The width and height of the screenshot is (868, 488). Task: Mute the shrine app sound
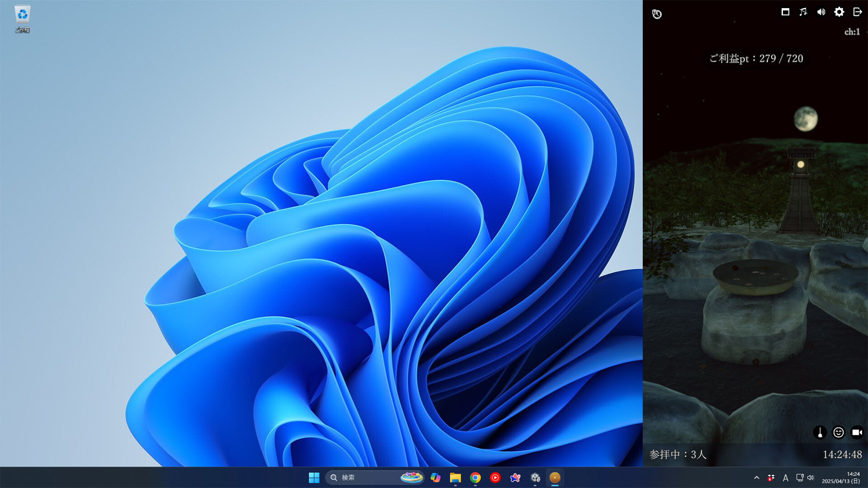[821, 12]
